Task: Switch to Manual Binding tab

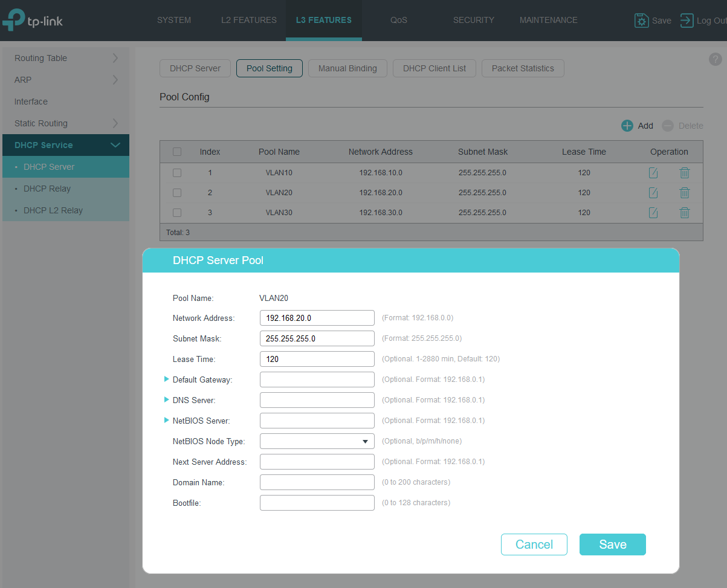Action: coord(347,68)
